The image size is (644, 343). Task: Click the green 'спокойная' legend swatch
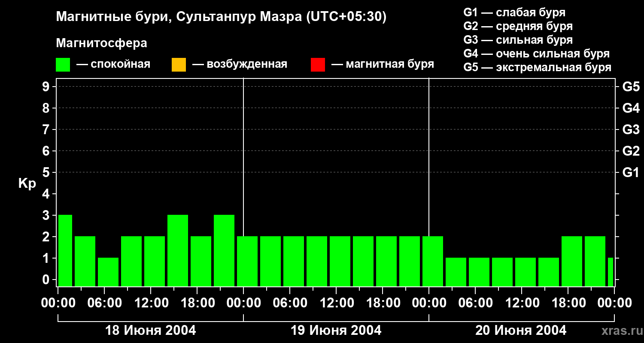(x=63, y=65)
